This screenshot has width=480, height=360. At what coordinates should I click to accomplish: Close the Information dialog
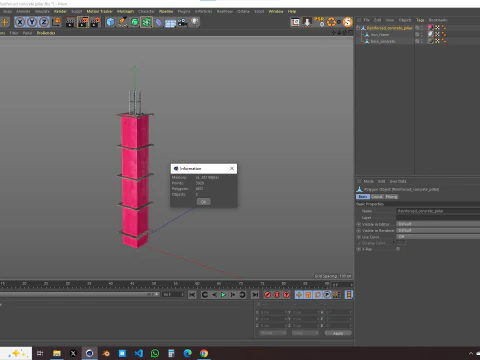tap(232, 168)
